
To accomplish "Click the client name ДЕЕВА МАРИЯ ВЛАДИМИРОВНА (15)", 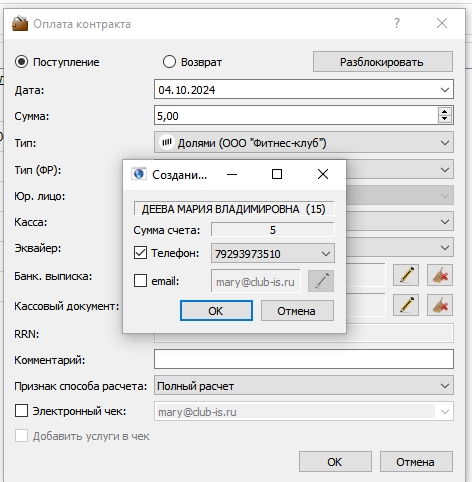I will pyautogui.click(x=234, y=209).
